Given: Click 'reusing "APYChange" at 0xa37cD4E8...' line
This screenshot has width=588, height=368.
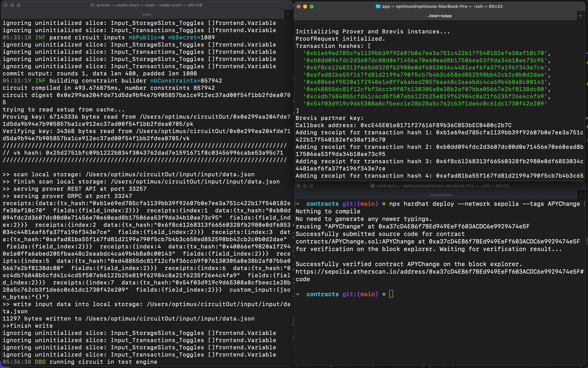Looking at the screenshot, I should click(412, 227).
